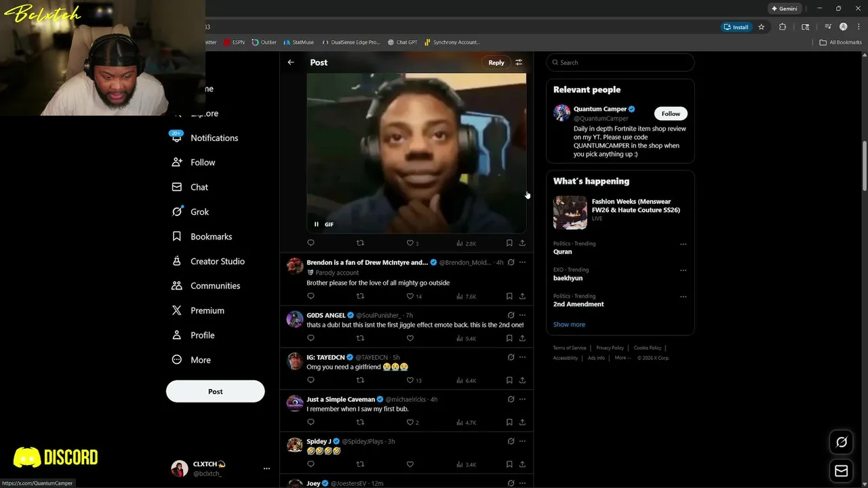
Task: Open more options for baekhyun trend
Action: pos(683,270)
